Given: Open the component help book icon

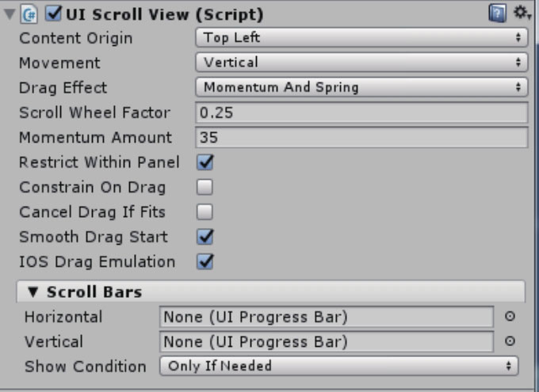Looking at the screenshot, I should (x=497, y=13).
